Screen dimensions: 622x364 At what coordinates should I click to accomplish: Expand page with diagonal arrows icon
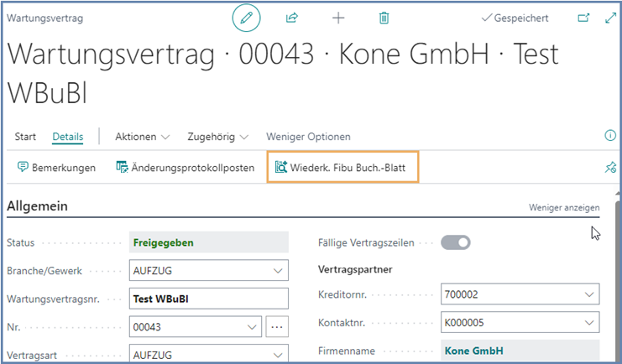pyautogui.click(x=610, y=18)
